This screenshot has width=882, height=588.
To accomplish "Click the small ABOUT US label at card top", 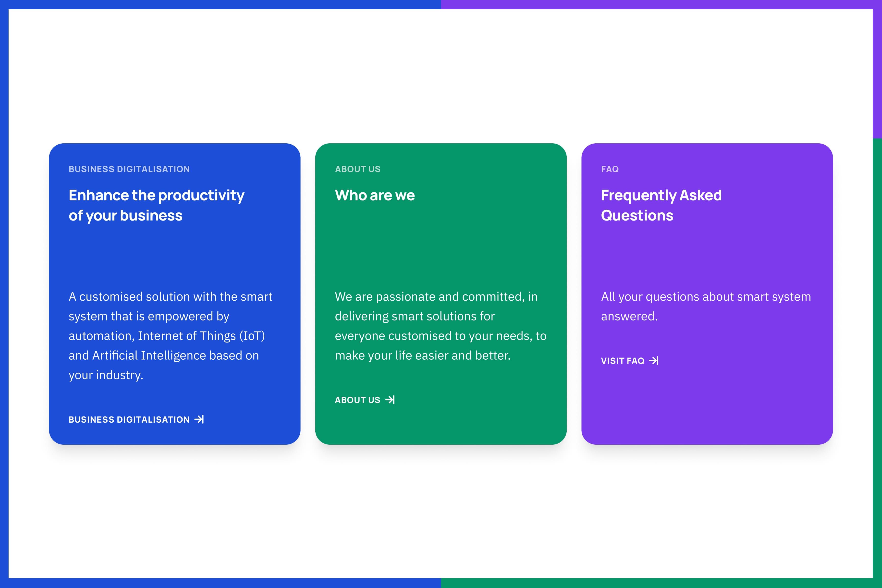I will pos(357,169).
